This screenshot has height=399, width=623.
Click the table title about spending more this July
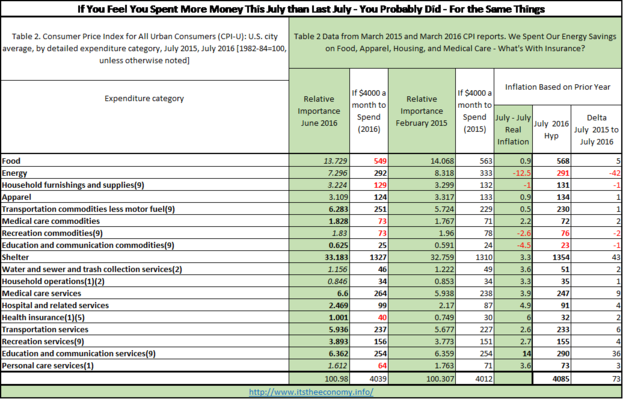click(311, 9)
